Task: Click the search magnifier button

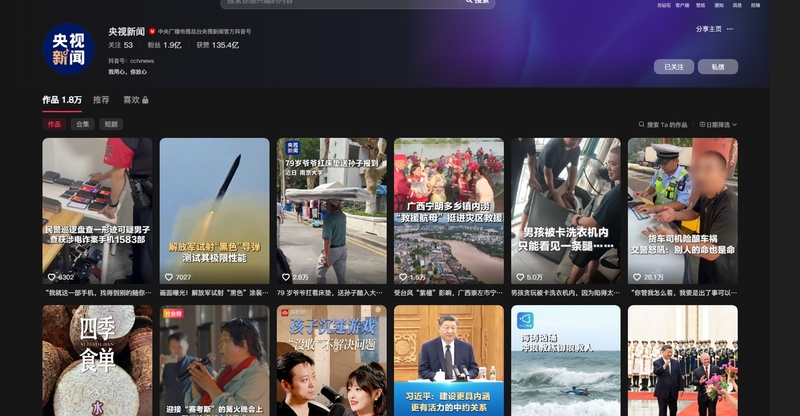Action: [x=477, y=2]
